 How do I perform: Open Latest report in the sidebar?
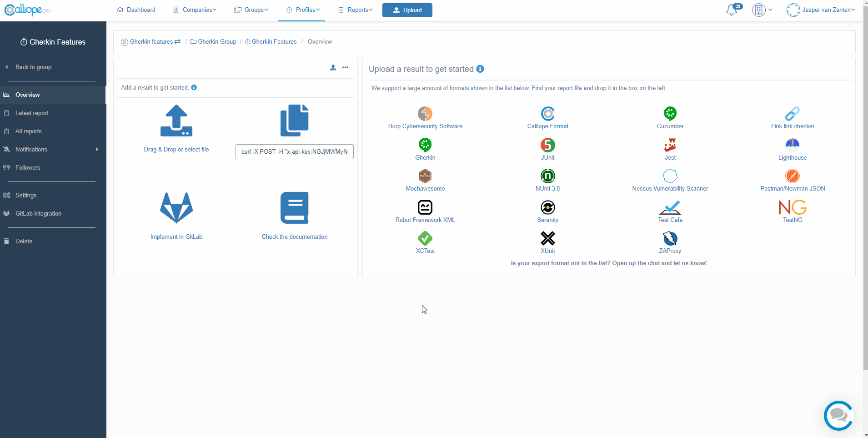click(53, 113)
